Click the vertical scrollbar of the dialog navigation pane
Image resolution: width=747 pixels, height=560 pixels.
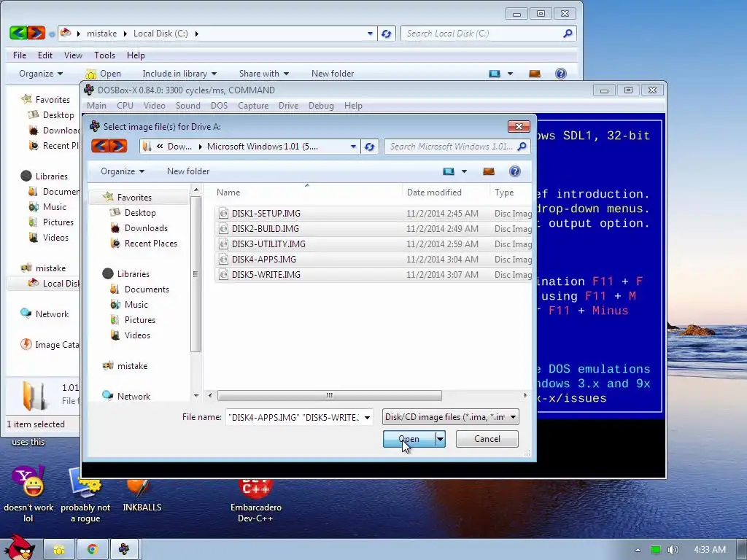196,274
